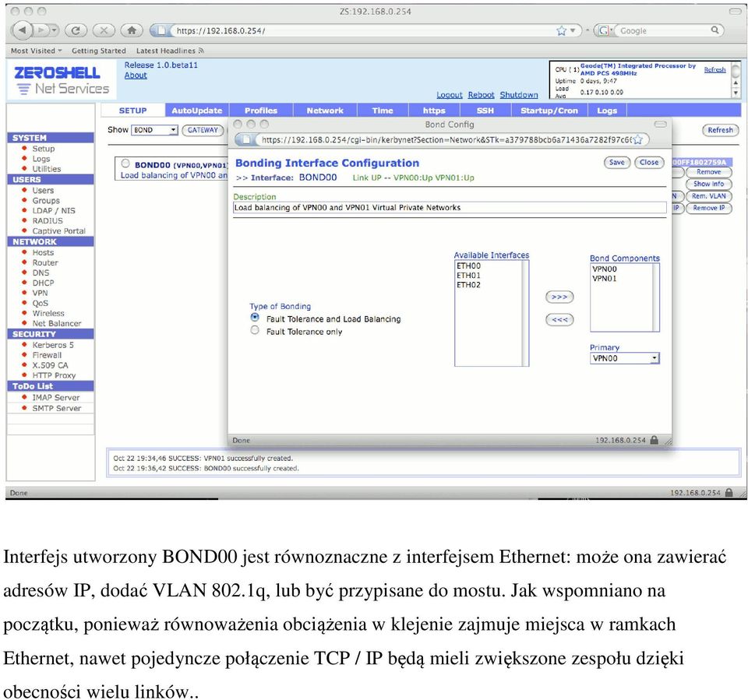Open the Network tab
Screen dimensions: 748x700
[x=325, y=110]
